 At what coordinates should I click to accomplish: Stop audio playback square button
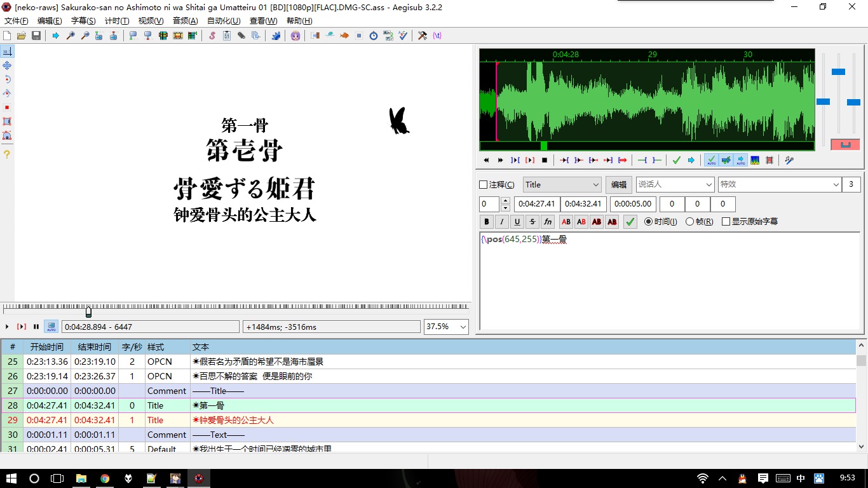coord(545,160)
